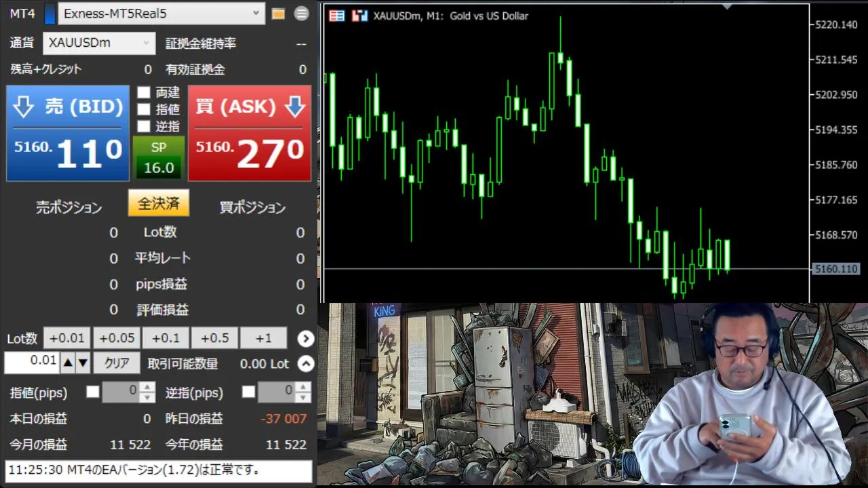
Task: Tick the 指値(pips) checkbox
Action: (x=93, y=392)
